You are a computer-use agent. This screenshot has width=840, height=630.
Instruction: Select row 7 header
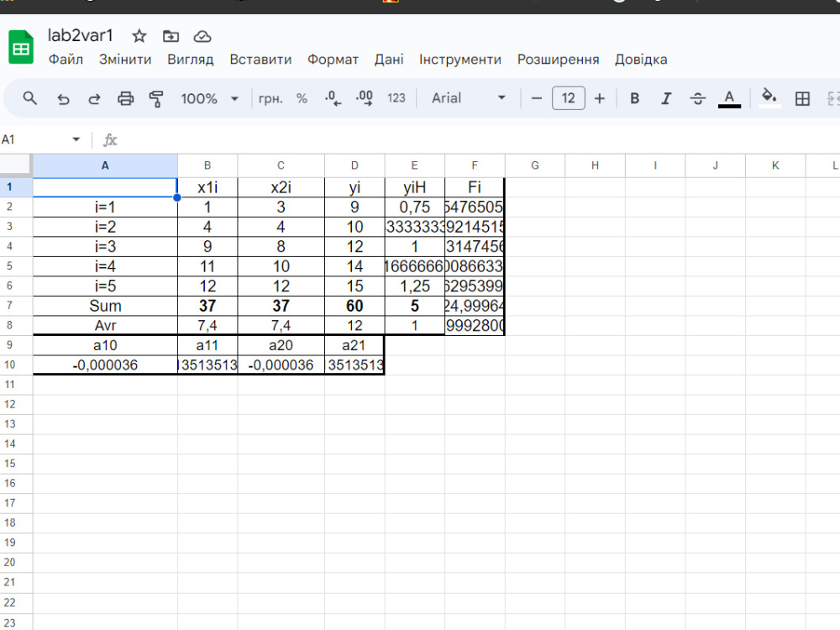point(16,306)
